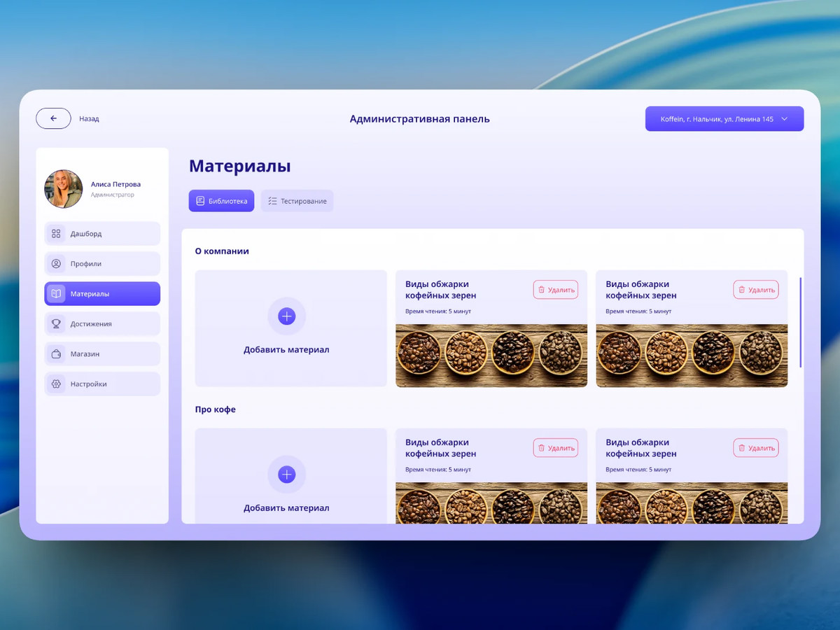Open Дашборд via its grid icon
This screenshot has height=630, width=840.
pos(56,234)
